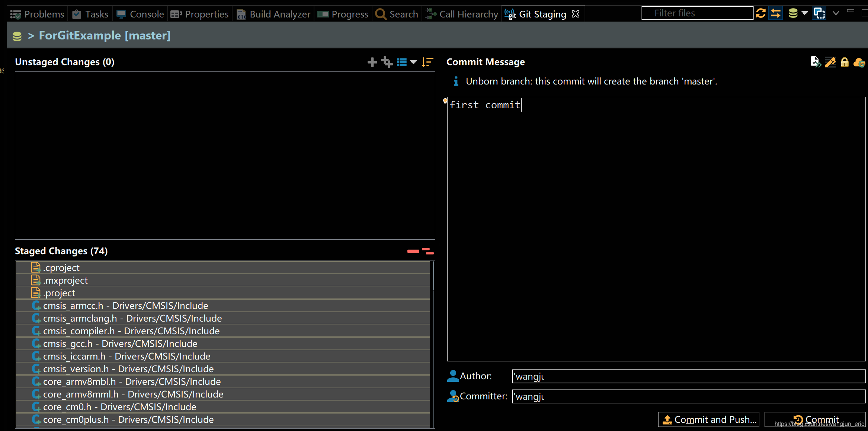Click Add all files to index (double plus)
The height and width of the screenshot is (431, 868).
387,62
